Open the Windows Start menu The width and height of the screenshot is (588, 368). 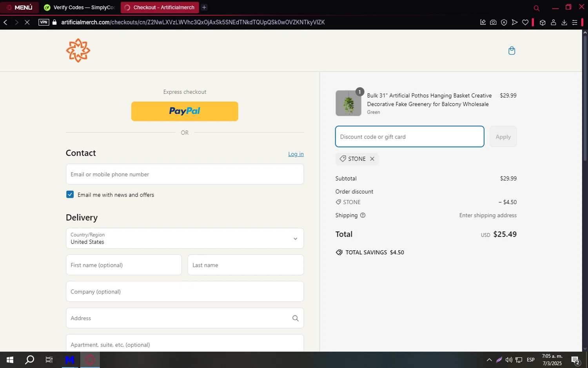pyautogui.click(x=10, y=360)
